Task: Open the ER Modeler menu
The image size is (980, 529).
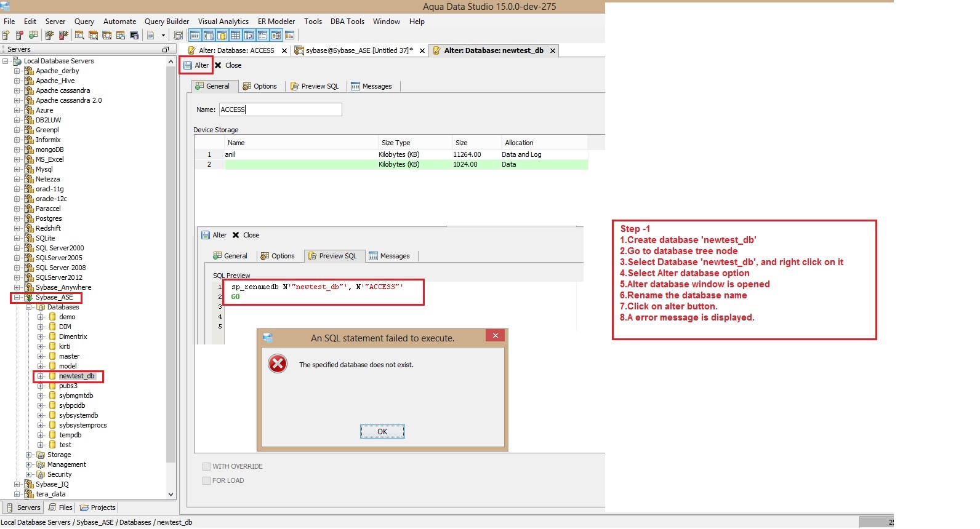Action: point(276,21)
